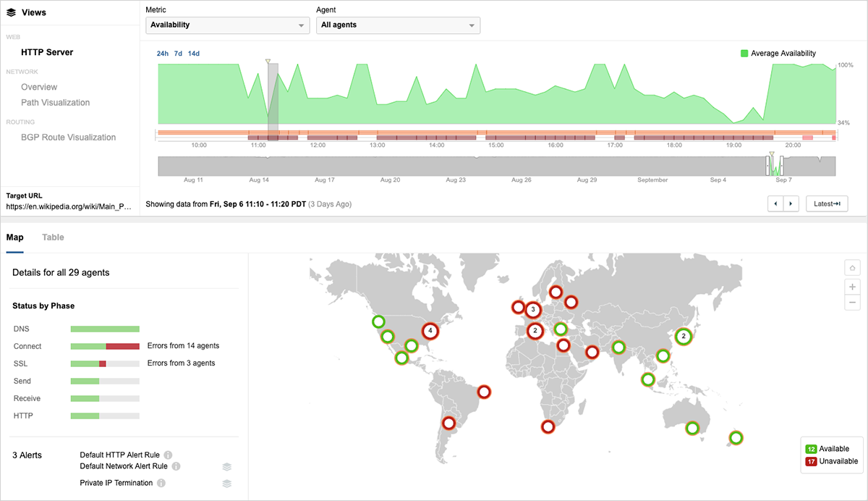Zoom in on the map
This screenshot has width=868, height=501.
pyautogui.click(x=853, y=286)
